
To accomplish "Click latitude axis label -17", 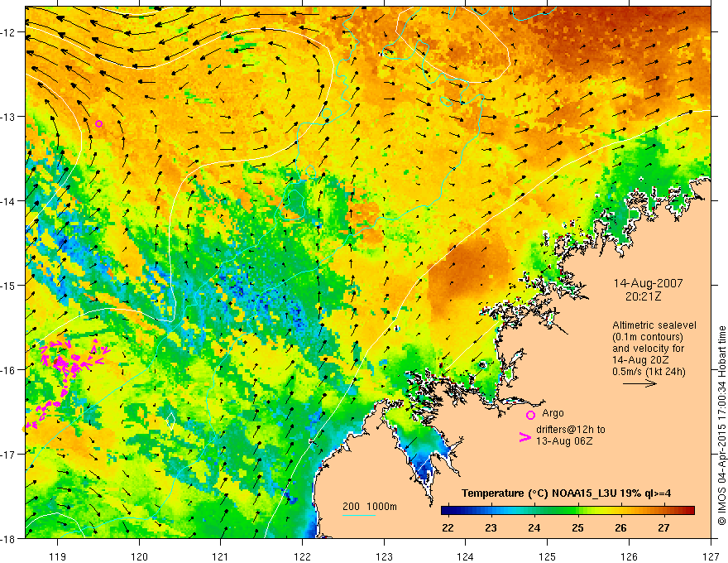I will pyautogui.click(x=8, y=454).
